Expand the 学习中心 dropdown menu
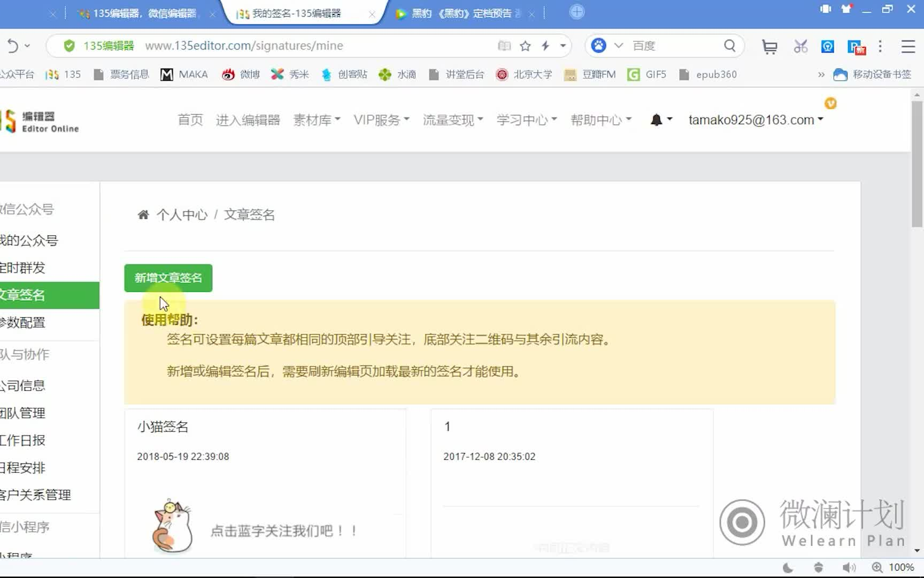The image size is (924, 578). click(527, 120)
